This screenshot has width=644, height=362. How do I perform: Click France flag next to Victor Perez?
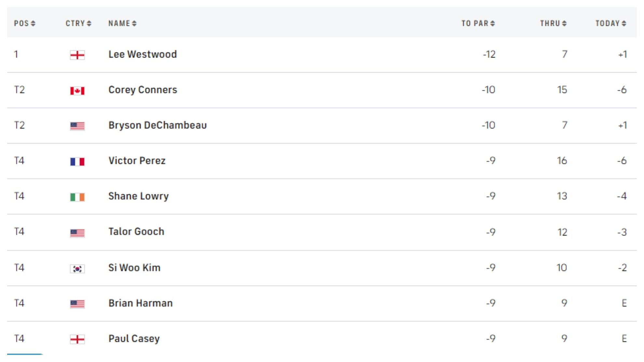(x=77, y=162)
